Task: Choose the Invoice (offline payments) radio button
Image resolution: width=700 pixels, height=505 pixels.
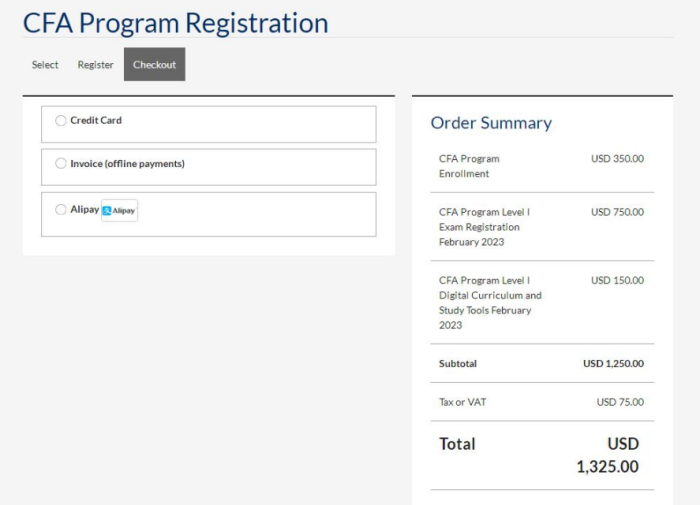Action: [x=61, y=164]
